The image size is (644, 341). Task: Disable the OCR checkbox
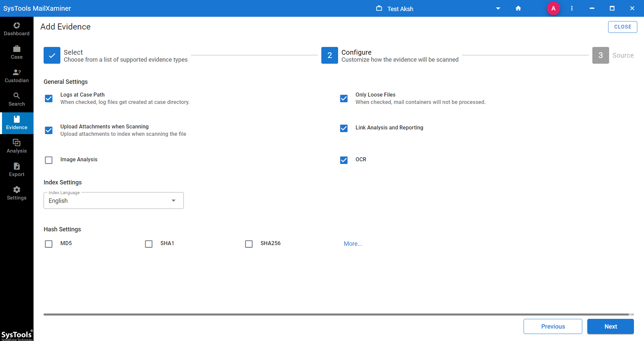point(344,160)
